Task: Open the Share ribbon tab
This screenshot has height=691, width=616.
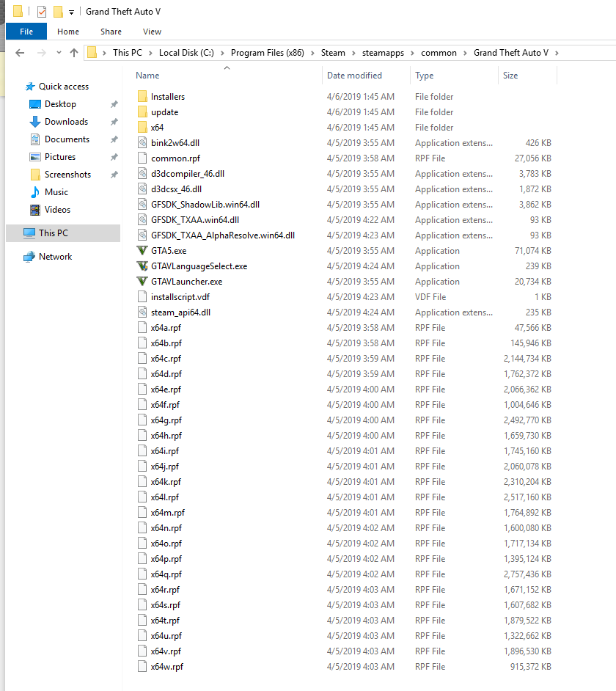Action: tap(111, 32)
